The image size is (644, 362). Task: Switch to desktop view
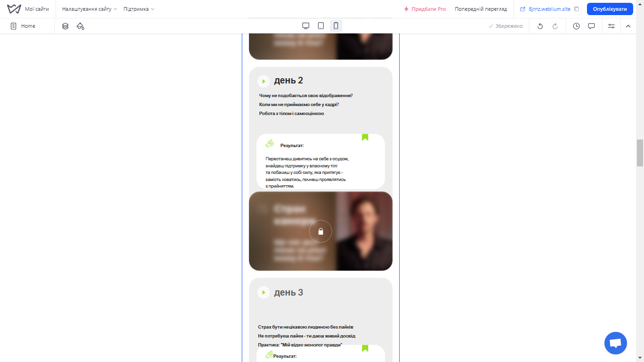(305, 26)
